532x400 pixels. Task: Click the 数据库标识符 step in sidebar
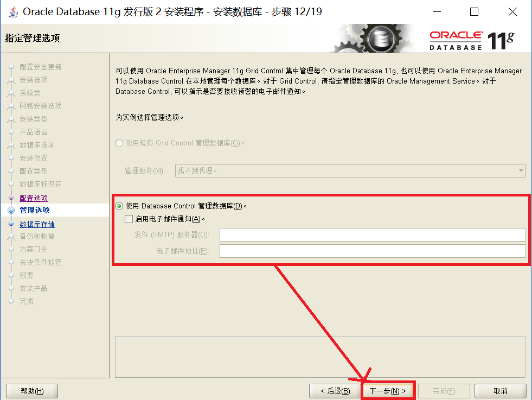point(40,184)
